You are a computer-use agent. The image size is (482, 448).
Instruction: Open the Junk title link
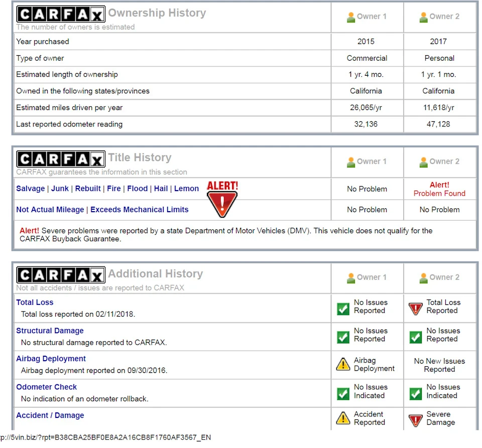pyautogui.click(x=60, y=189)
